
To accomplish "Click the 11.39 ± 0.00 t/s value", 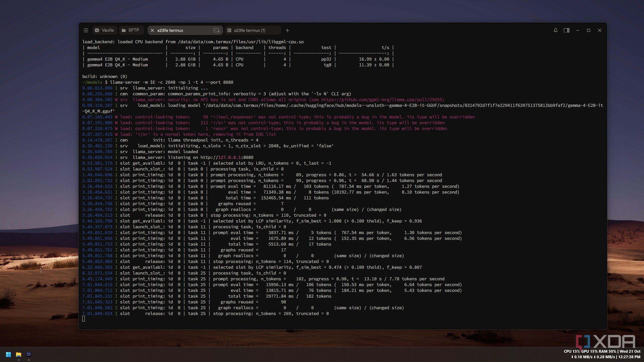I will click(374, 65).
